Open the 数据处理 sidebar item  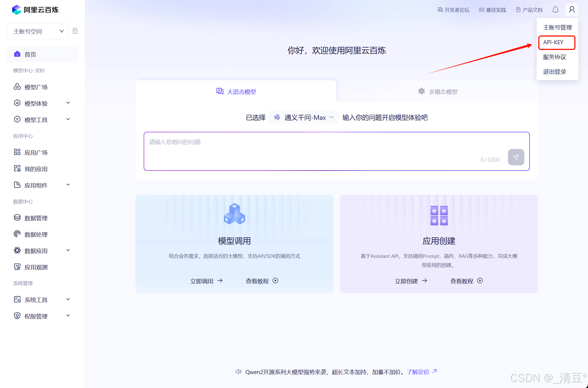(x=42, y=234)
